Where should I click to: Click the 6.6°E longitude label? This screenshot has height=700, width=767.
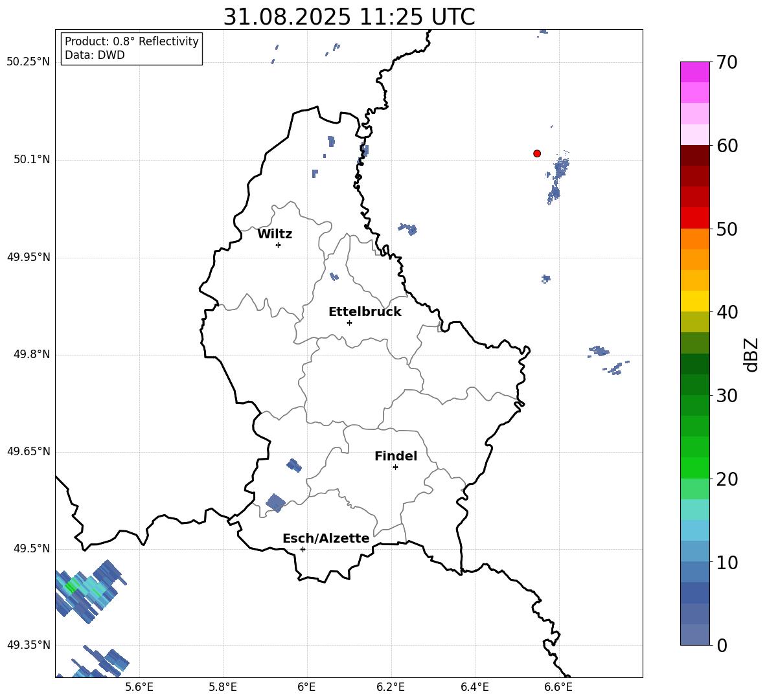pyautogui.click(x=558, y=687)
